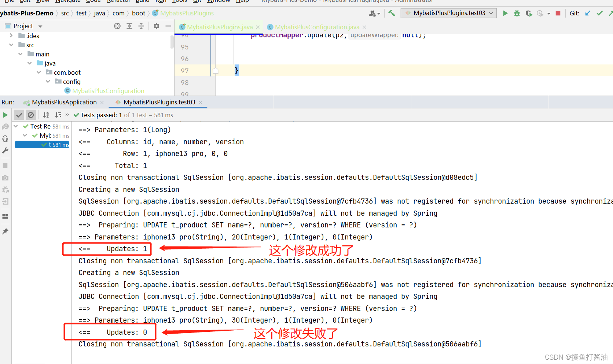Collapse the main folder

pos(20,54)
